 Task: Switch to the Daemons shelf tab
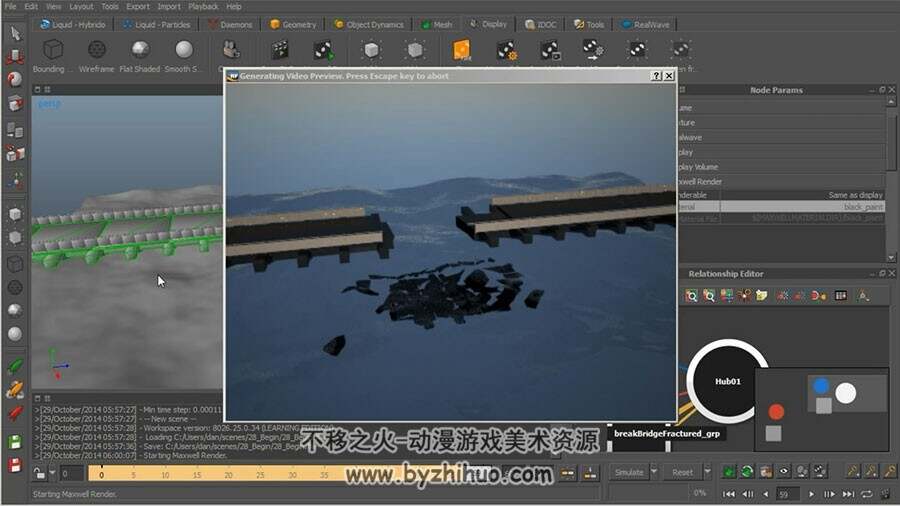click(x=230, y=25)
